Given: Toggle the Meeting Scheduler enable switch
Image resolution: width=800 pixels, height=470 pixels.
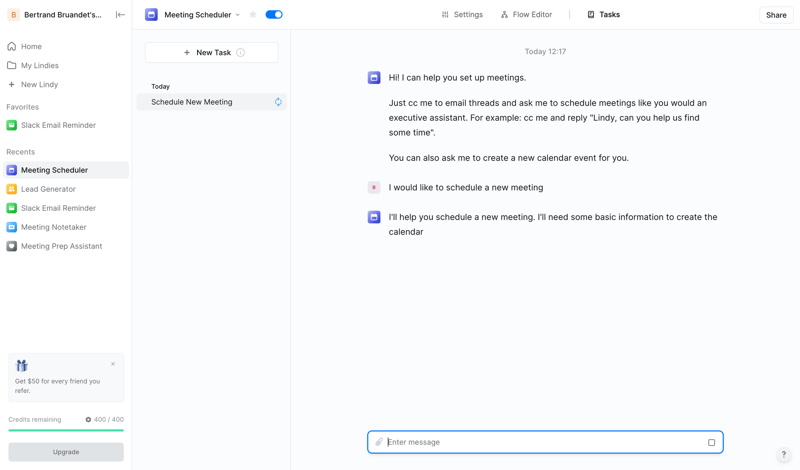Looking at the screenshot, I should tap(274, 15).
